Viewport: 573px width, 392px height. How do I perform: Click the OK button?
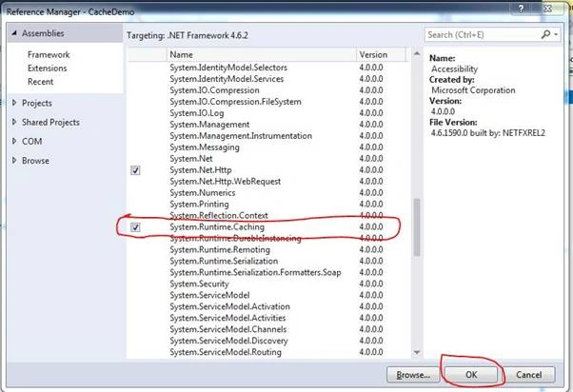[471, 375]
